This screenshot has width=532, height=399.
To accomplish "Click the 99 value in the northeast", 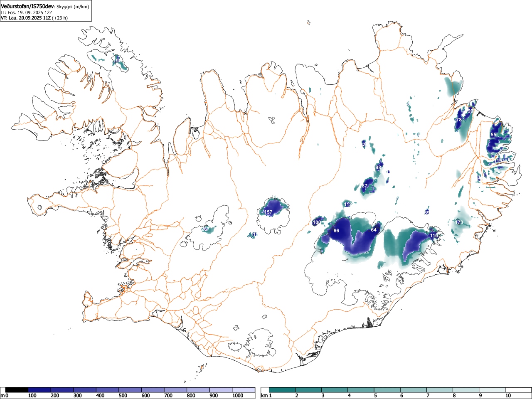I will (x=470, y=111).
